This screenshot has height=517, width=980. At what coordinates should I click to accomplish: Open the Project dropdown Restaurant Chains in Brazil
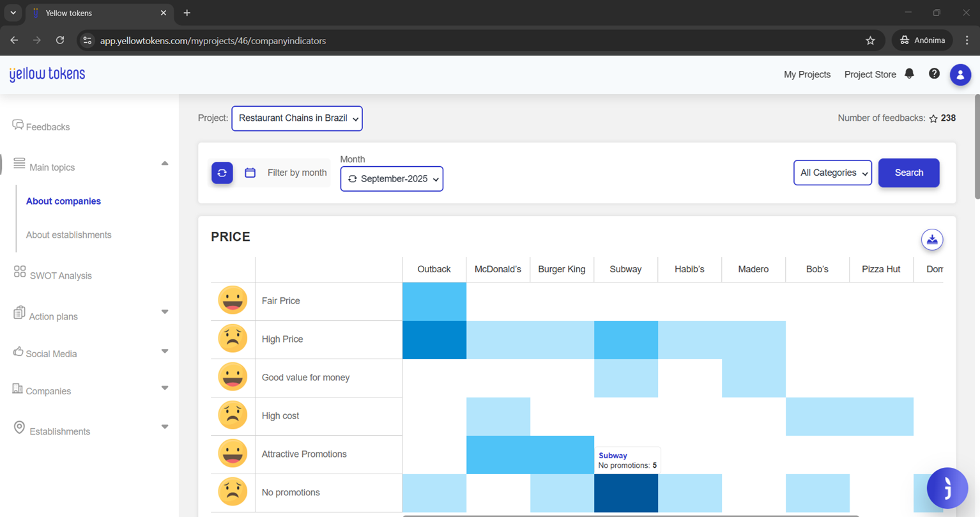(297, 118)
